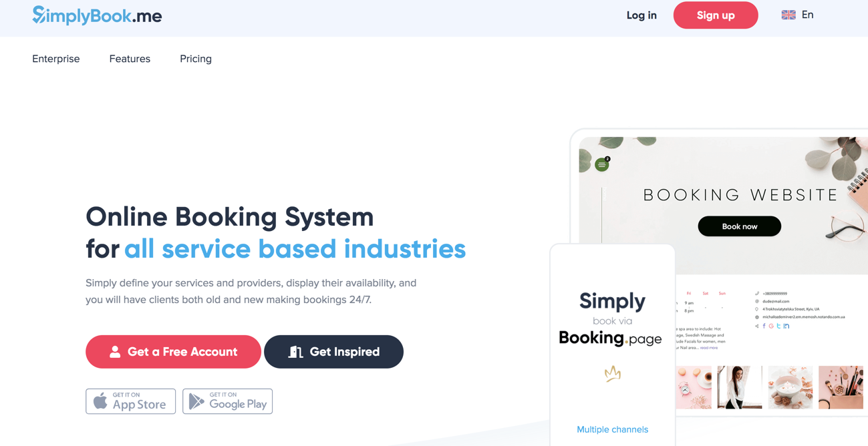Click the Sat column in the schedule
The width and height of the screenshot is (868, 446).
click(x=705, y=294)
